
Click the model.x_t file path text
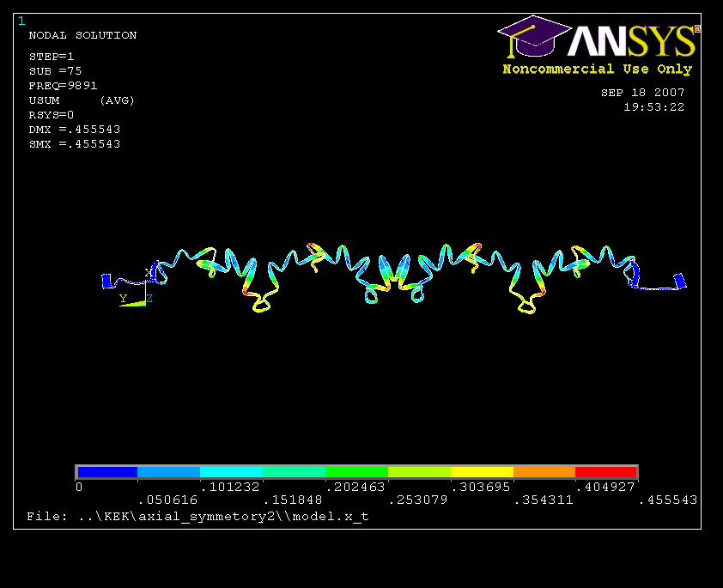(x=197, y=517)
